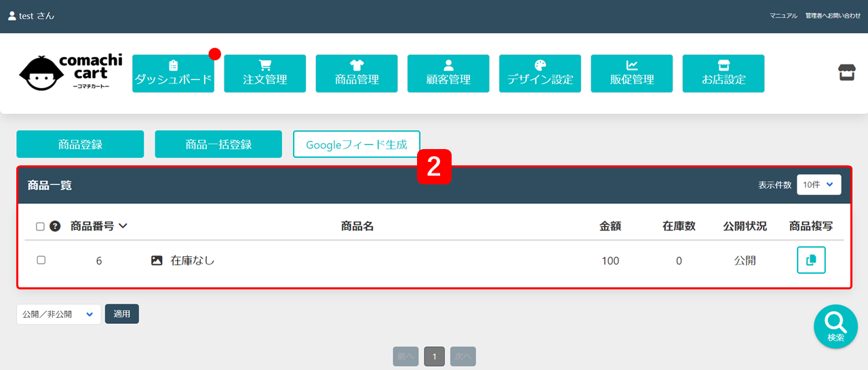This screenshot has height=370, width=868.
Task: Copy product 6 with the 商品複写 icon
Action: [811, 260]
